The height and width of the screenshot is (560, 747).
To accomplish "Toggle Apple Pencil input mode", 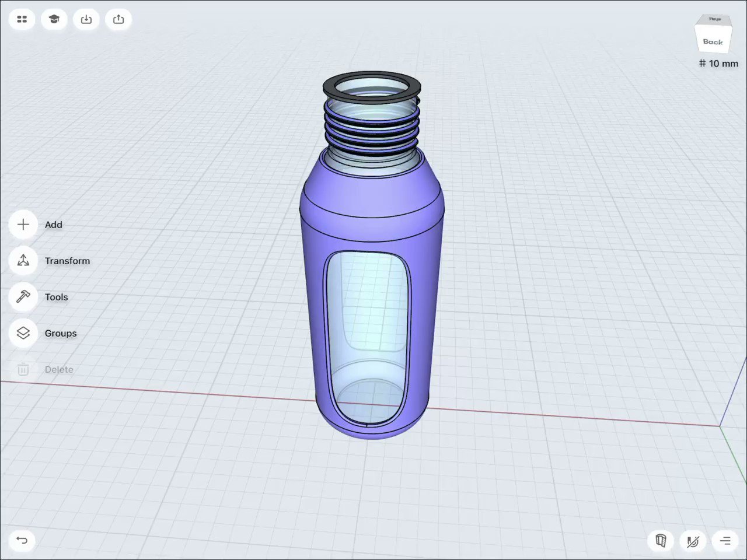I will (x=693, y=541).
